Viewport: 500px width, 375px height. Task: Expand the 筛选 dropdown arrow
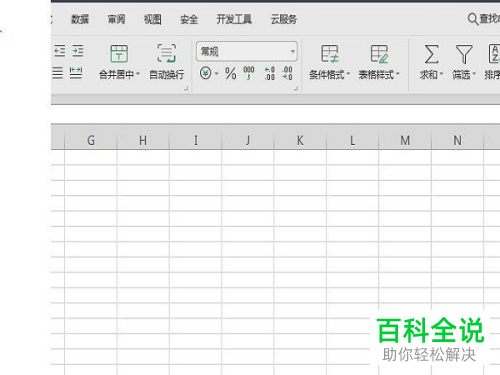[x=474, y=74]
